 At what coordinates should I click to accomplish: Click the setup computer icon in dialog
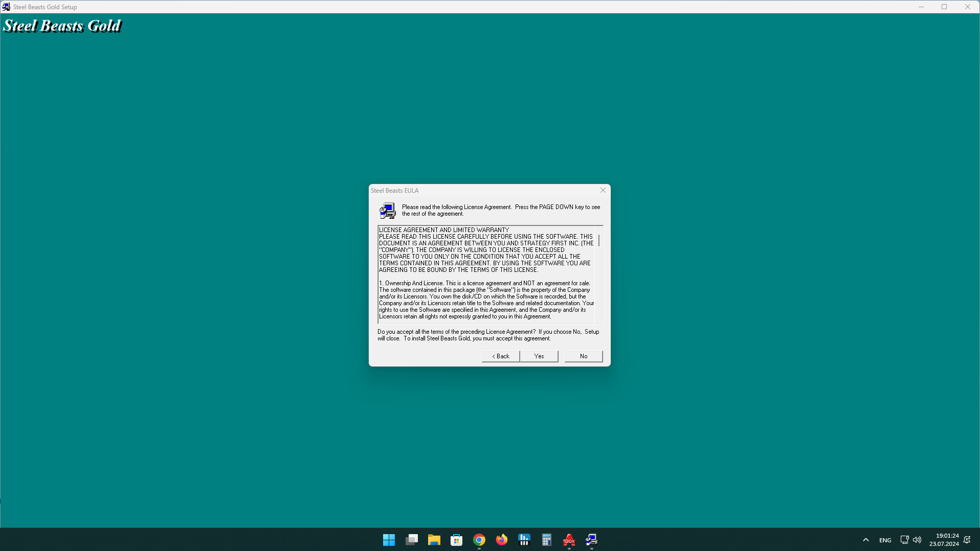388,210
